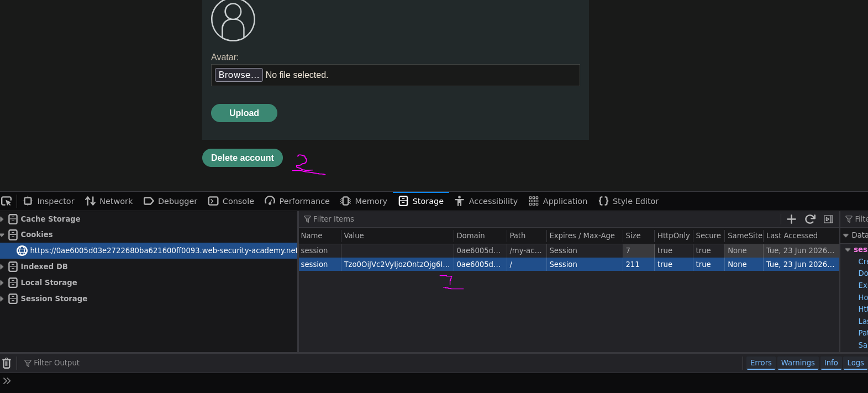Click the Upload button
868x393 pixels.
(244, 113)
